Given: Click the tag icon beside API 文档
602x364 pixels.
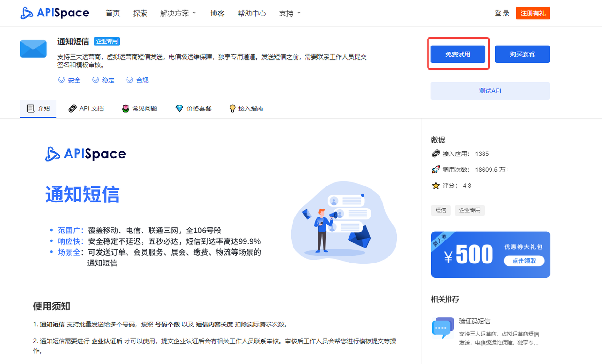Looking at the screenshot, I should [x=72, y=108].
